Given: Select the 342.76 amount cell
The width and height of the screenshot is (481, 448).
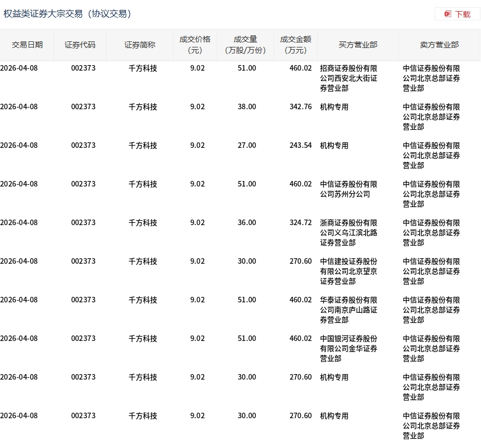Looking at the screenshot, I should tap(300, 107).
